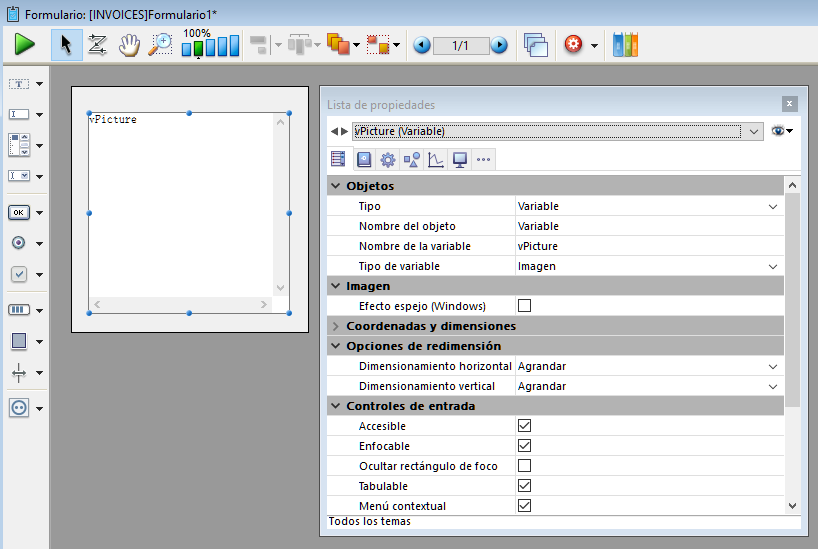Viewport: 818px width, 549px height.
Task: Pick the radio button object tool
Action: click(x=19, y=243)
